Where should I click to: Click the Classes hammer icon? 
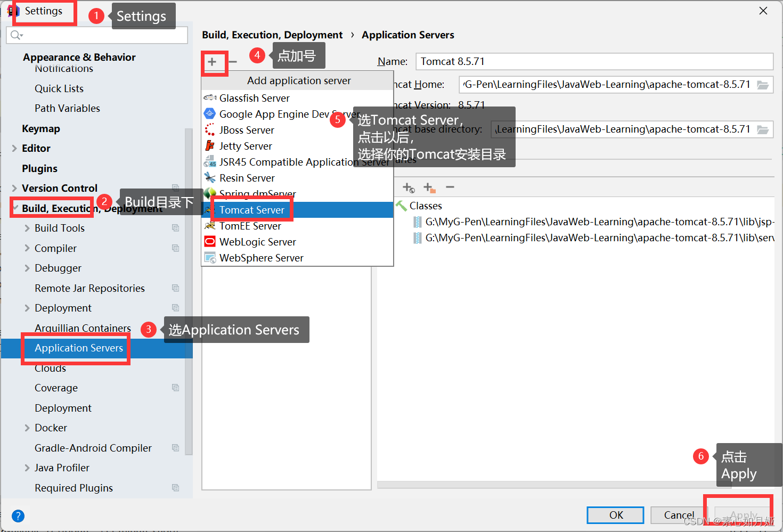coord(401,206)
